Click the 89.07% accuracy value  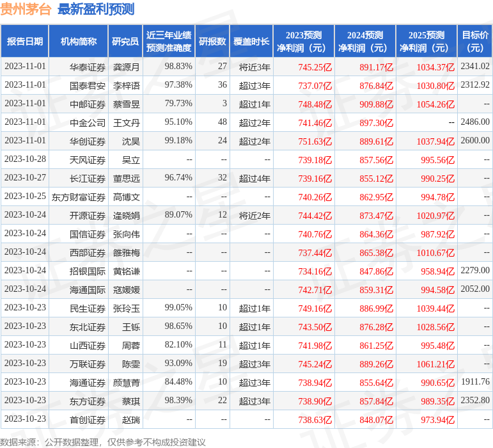pyautogui.click(x=178, y=215)
